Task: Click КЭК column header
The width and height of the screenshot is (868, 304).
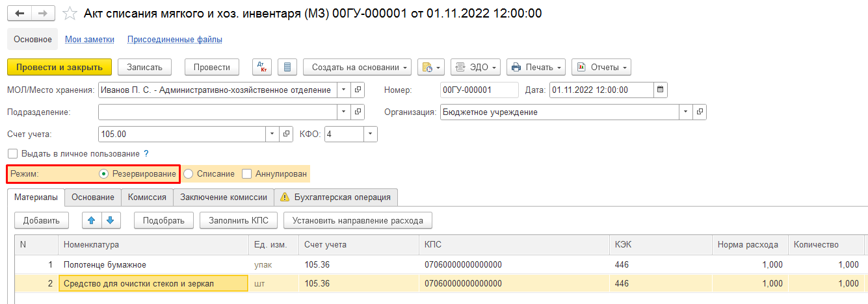Action: (x=660, y=245)
